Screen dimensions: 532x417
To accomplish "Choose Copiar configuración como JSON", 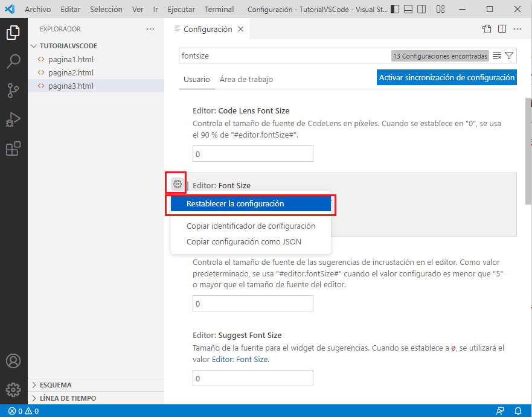I will (x=251, y=242).
